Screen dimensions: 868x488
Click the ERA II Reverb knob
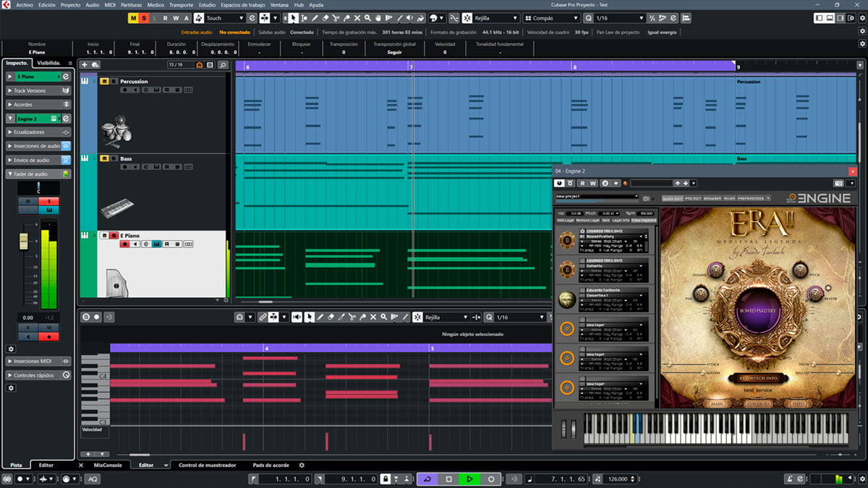815,294
